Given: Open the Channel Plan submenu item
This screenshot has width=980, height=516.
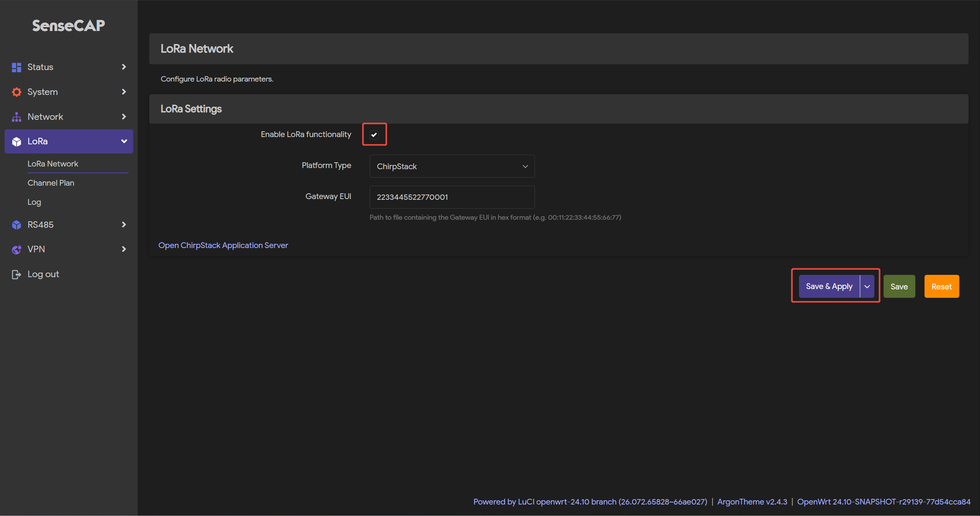Looking at the screenshot, I should point(51,183).
